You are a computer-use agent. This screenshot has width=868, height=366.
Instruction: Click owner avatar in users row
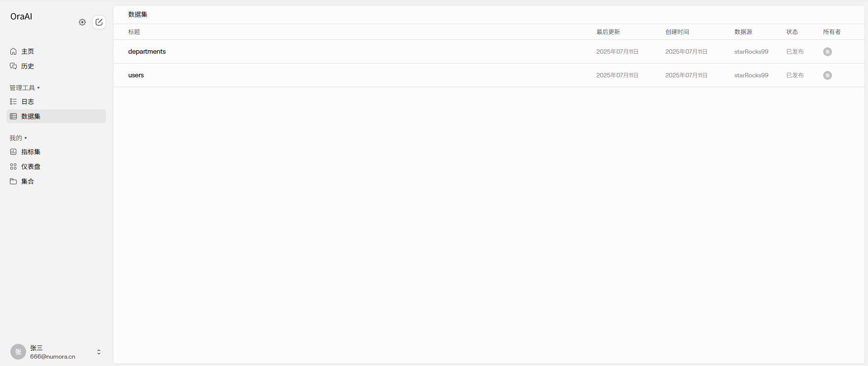coord(828,75)
